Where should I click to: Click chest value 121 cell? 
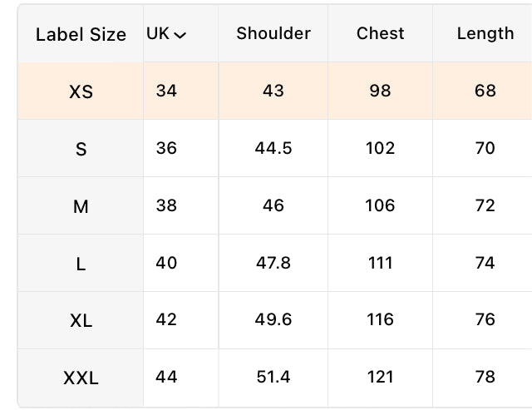pos(381,378)
